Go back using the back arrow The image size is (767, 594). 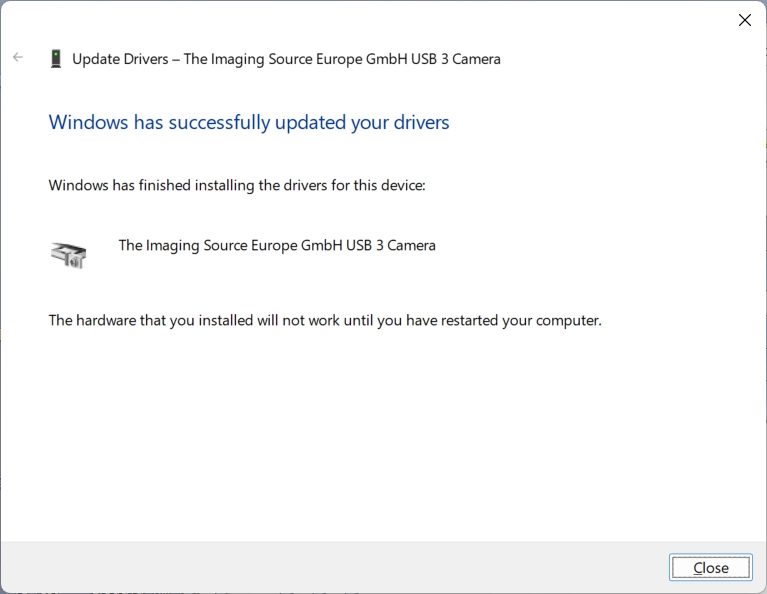[18, 58]
